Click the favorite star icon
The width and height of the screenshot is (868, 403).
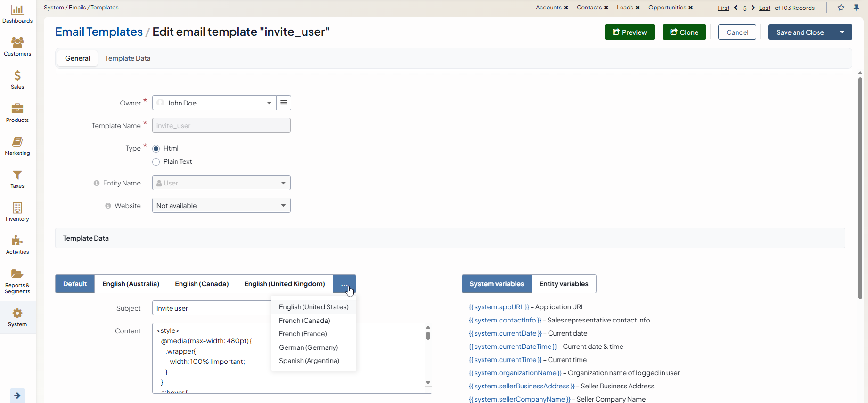[841, 8]
